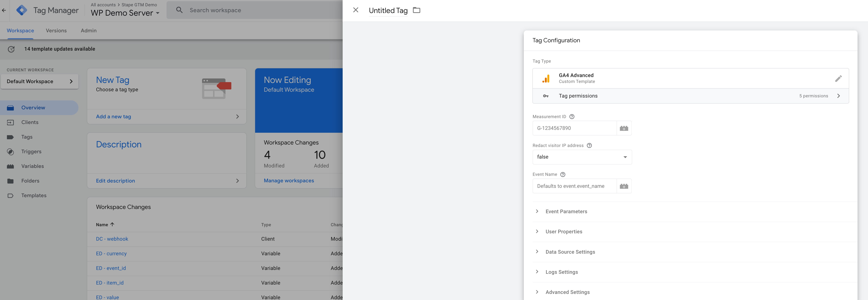This screenshot has height=300, width=868.
Task: Open the Triggers section in the sidebar
Action: [31, 151]
